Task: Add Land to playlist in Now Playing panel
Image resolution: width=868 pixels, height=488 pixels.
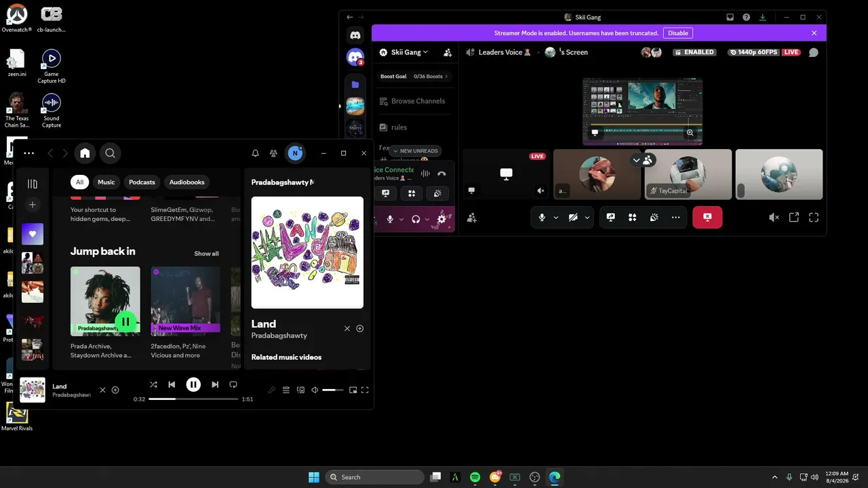Action: click(360, 329)
